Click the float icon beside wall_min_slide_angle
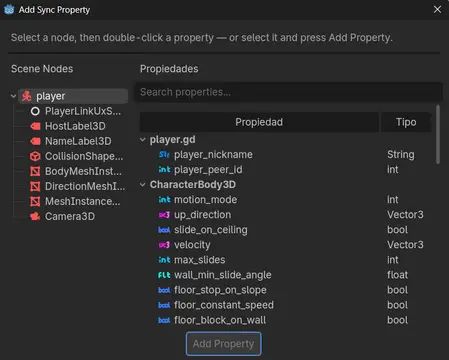 point(164,275)
